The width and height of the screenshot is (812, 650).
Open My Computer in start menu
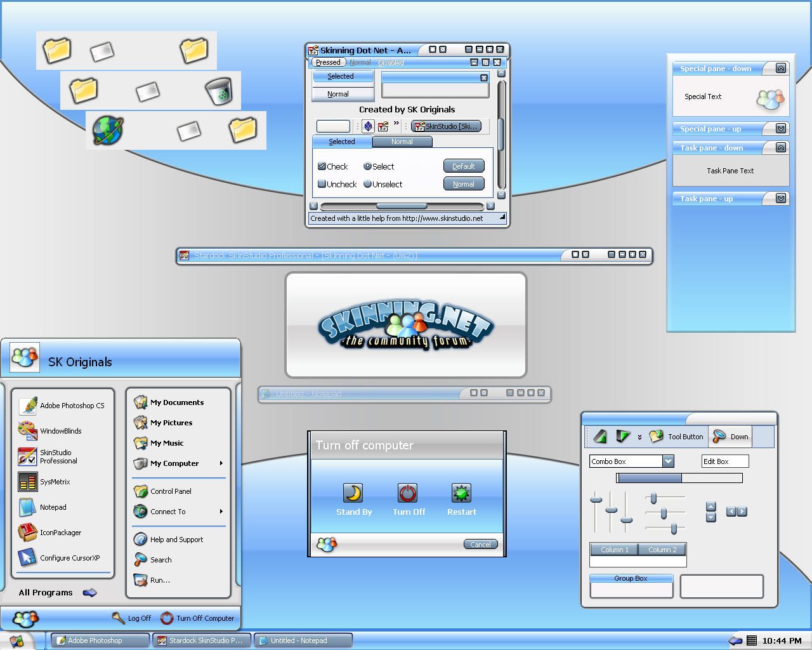[174, 463]
